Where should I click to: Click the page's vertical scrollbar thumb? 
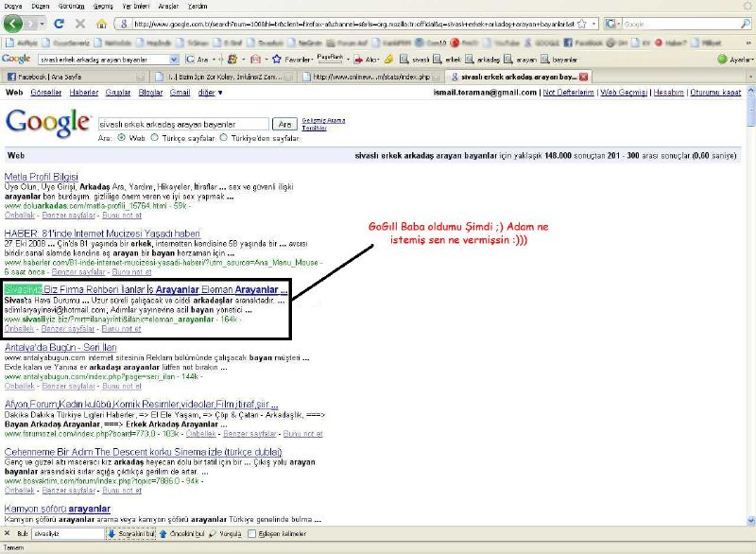click(x=750, y=112)
